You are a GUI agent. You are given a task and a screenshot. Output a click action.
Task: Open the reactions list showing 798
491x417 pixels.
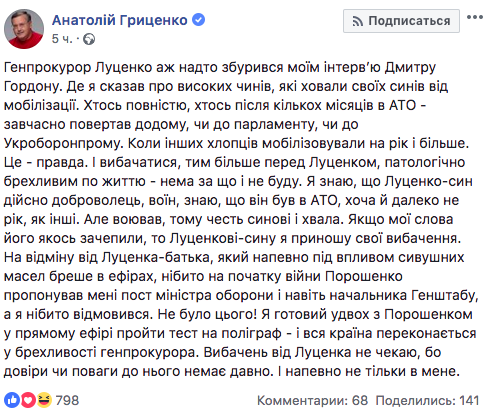[67, 400]
